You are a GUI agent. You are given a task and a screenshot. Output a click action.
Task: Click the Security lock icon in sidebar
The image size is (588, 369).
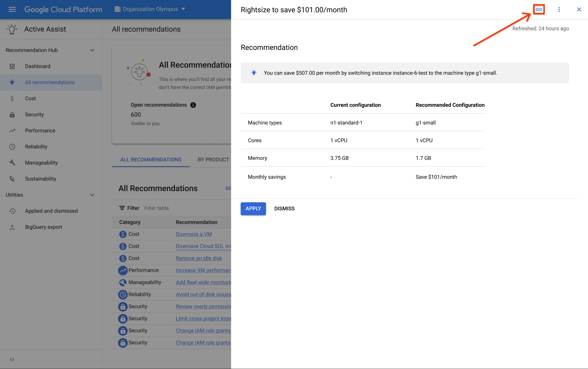(12, 114)
